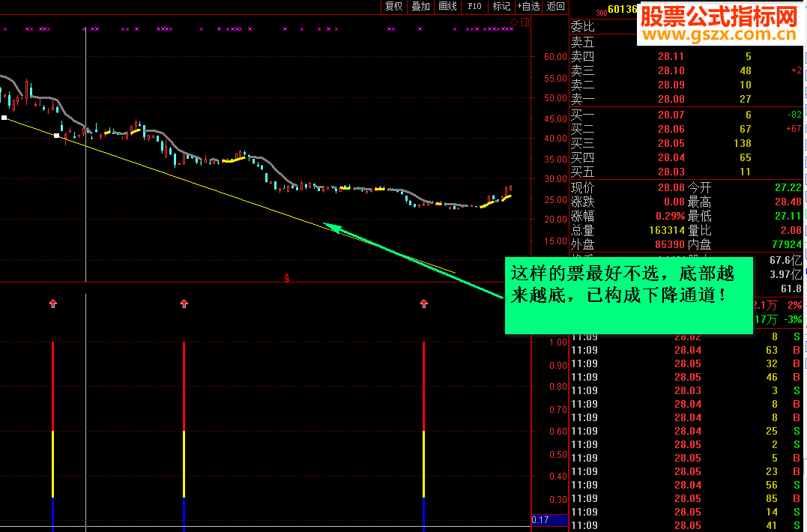This screenshot has width=807, height=532.
Task: Click 量比 value 2.08
Action: 791,230
